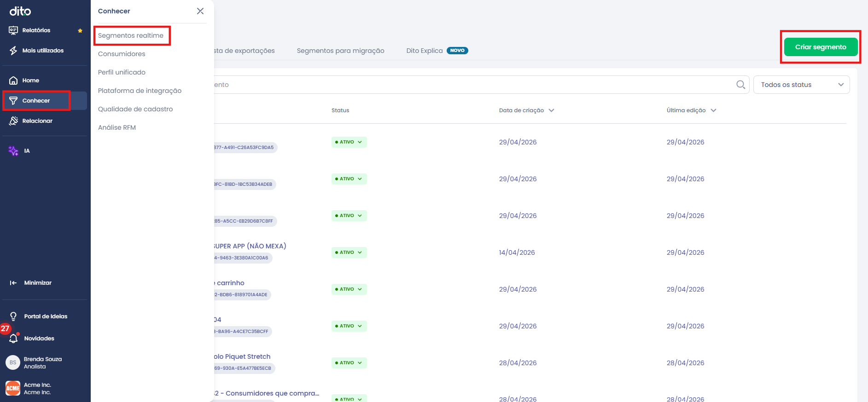Open Qualidade de cadastro
Screen dimensions: 868x402
[135, 109]
